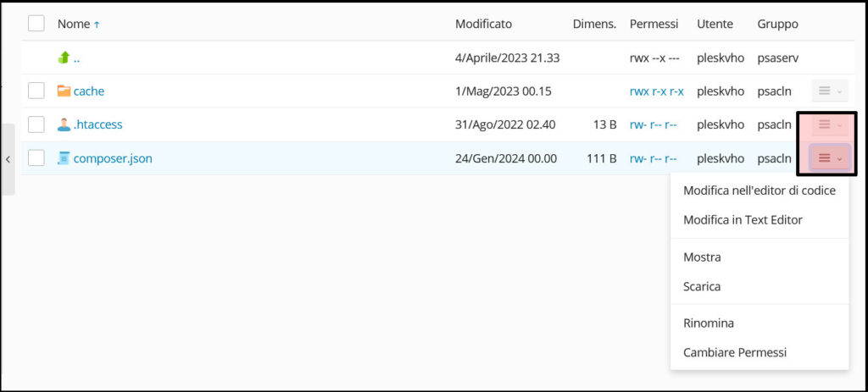Toggle the select-all checkbox in header
This screenshot has width=868, height=392.
(x=36, y=24)
